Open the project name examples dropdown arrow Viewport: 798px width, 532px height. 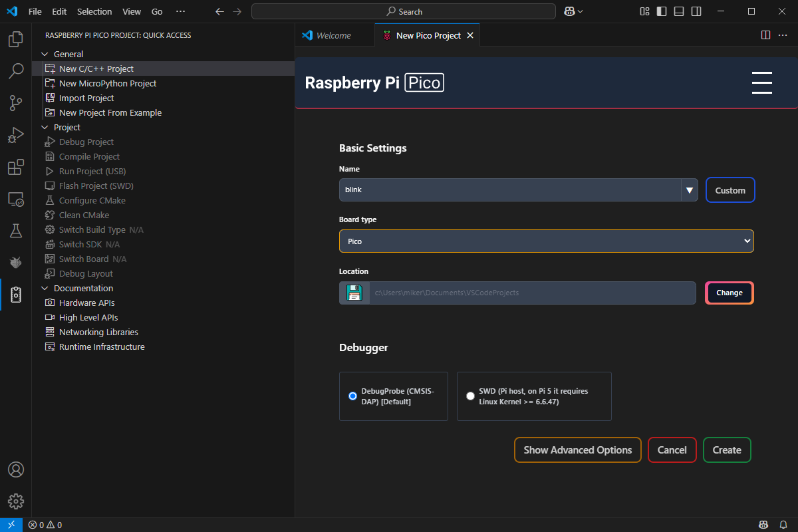pyautogui.click(x=690, y=190)
